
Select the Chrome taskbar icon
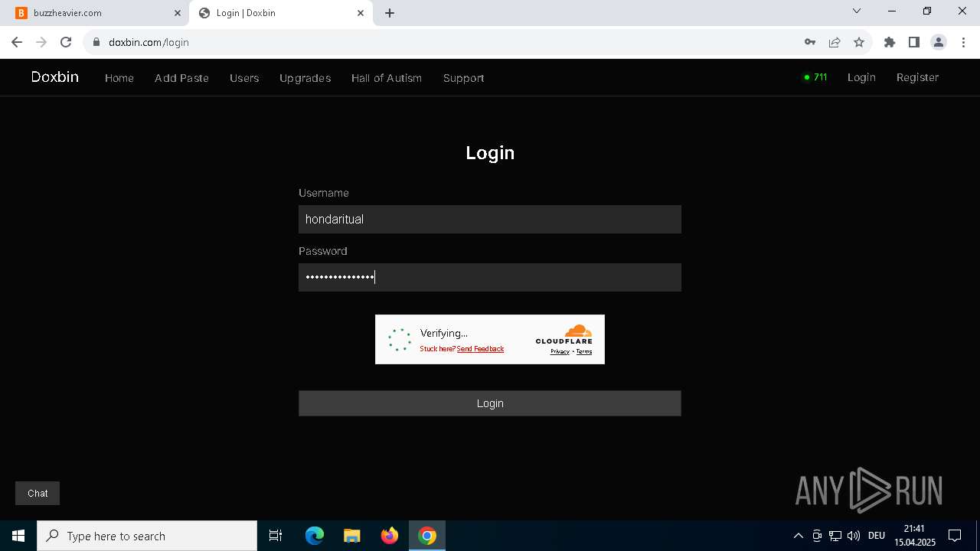tap(427, 536)
